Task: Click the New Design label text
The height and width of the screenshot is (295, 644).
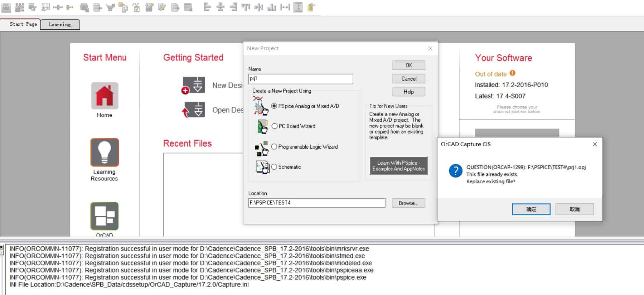Action: click(228, 85)
